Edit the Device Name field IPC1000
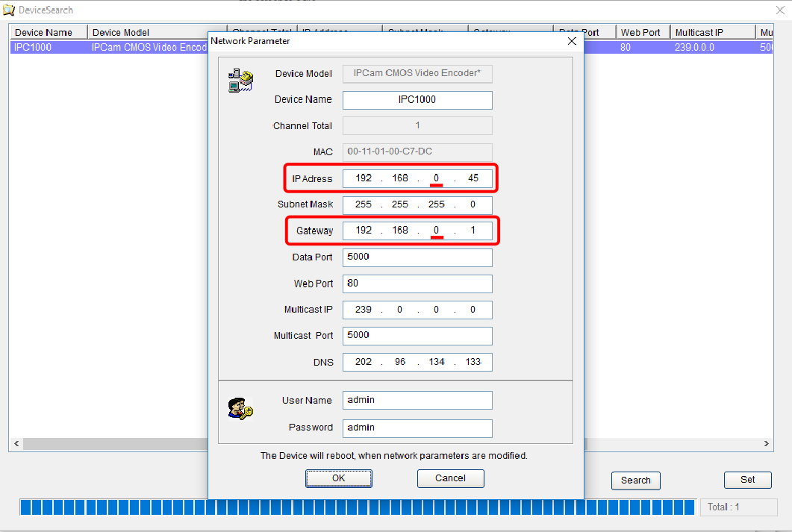 click(x=417, y=100)
